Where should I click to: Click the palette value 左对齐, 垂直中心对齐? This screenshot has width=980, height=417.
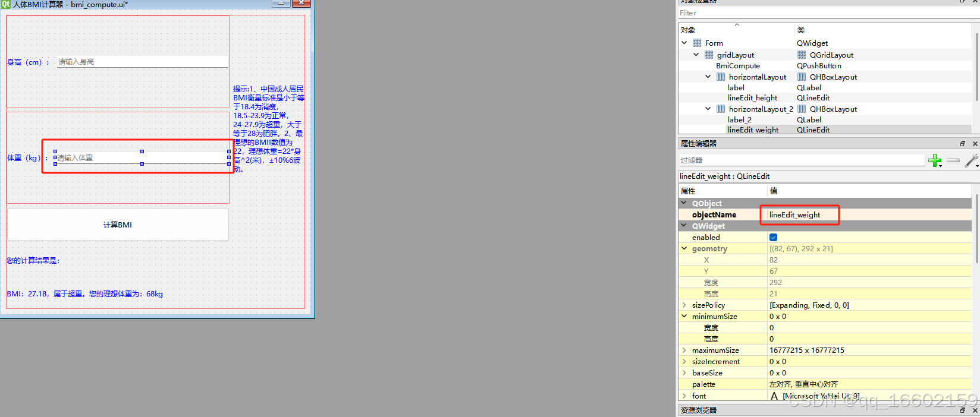point(803,384)
